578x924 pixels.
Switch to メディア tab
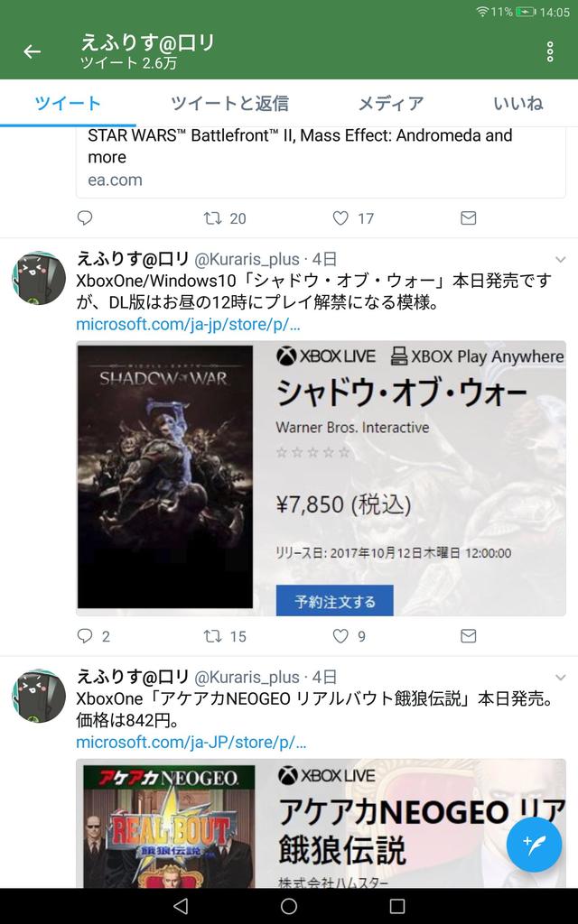click(391, 103)
